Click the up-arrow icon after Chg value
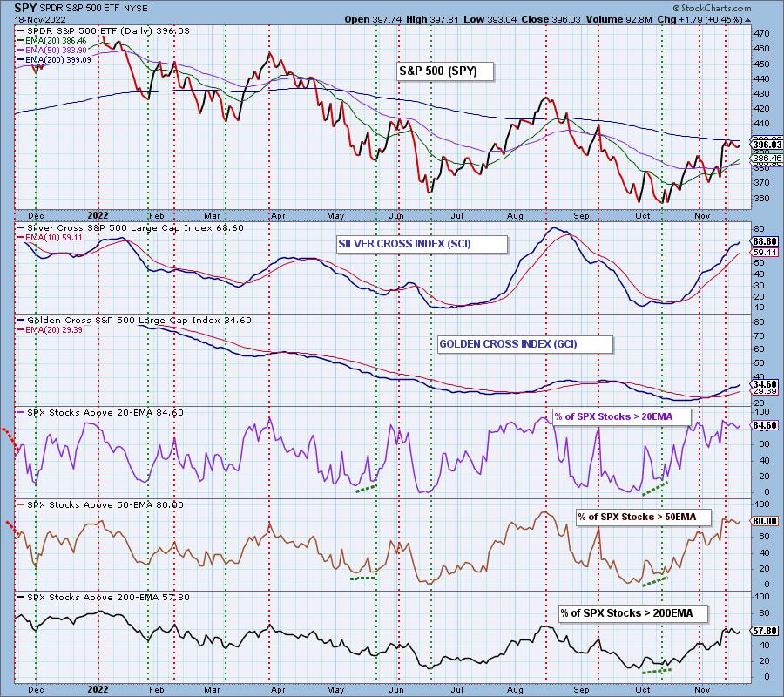This screenshot has width=784, height=697. pyautogui.click(x=747, y=21)
